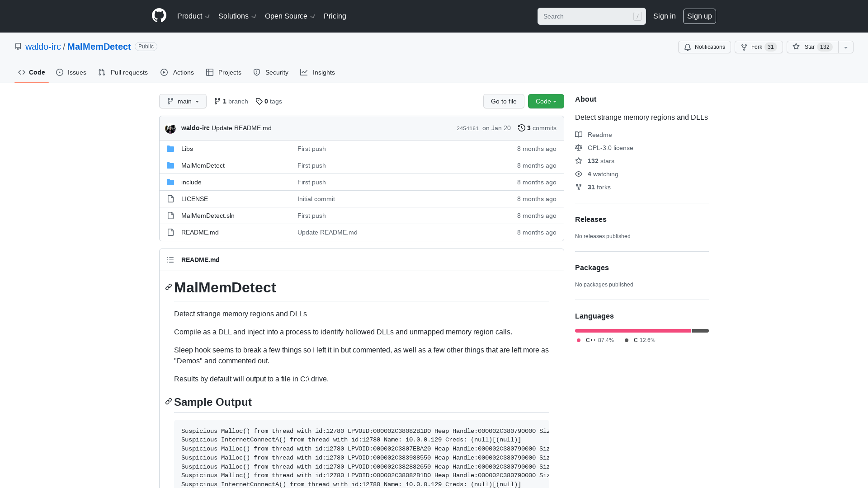This screenshot has height=488, width=868.
Task: Open commit hash 2454161
Action: pos(467,128)
